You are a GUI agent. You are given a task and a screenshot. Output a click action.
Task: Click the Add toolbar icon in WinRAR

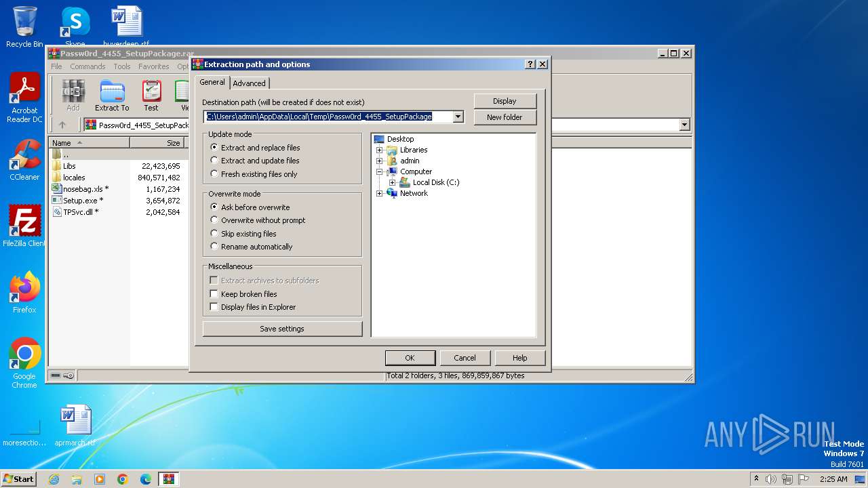pos(73,96)
